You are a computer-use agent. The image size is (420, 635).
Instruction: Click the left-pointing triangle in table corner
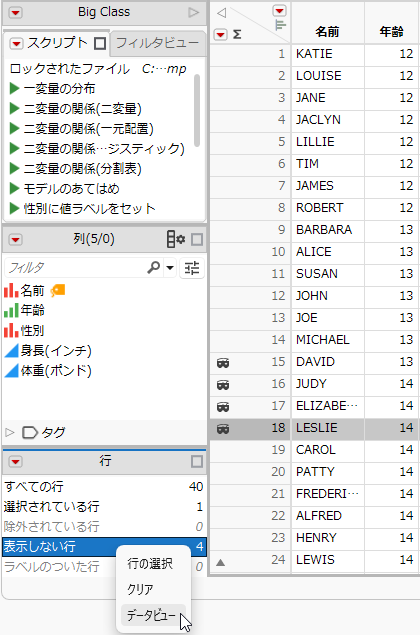click(221, 13)
